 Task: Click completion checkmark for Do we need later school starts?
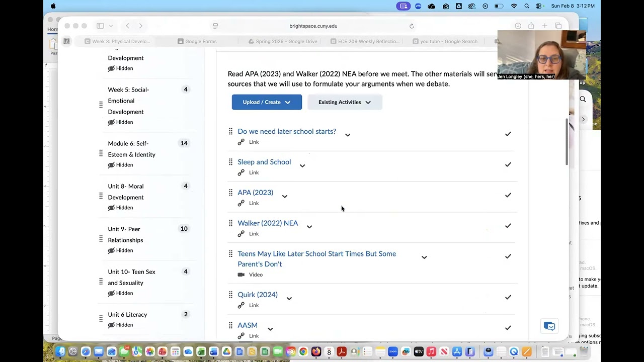[x=508, y=134]
